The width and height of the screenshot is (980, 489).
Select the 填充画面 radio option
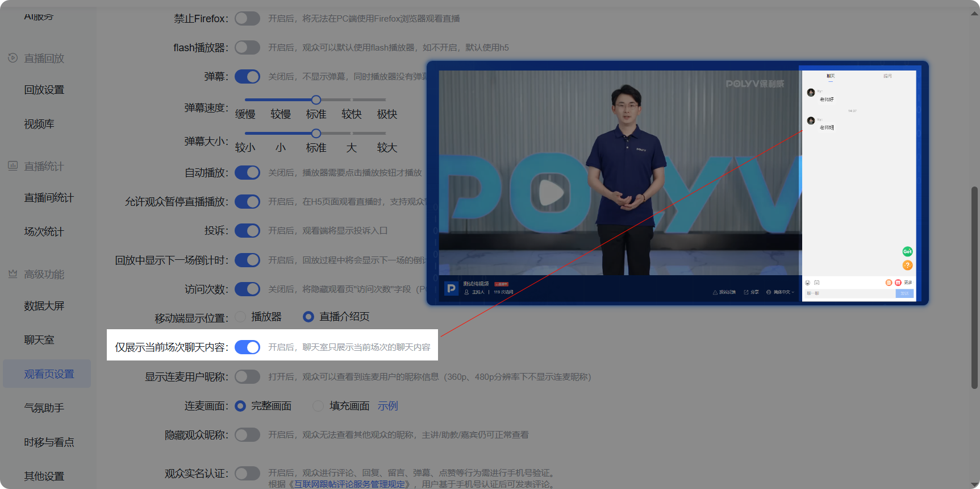click(x=318, y=406)
